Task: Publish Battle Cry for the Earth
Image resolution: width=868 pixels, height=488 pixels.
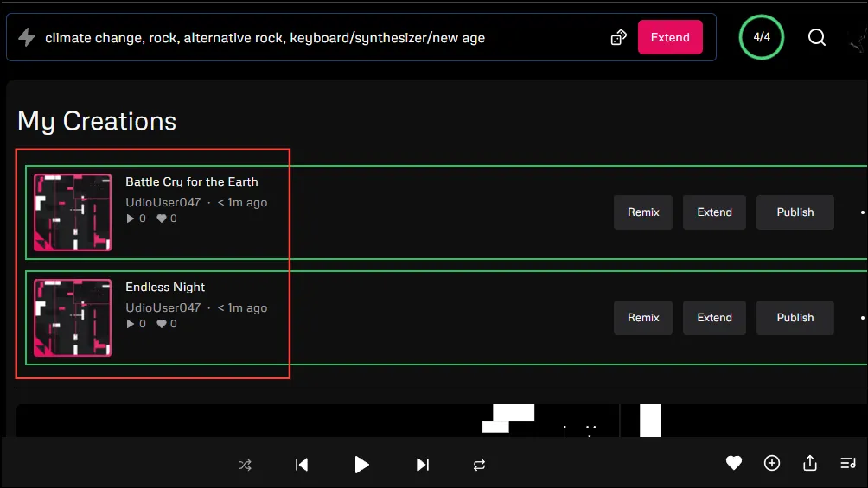Action: [795, 212]
